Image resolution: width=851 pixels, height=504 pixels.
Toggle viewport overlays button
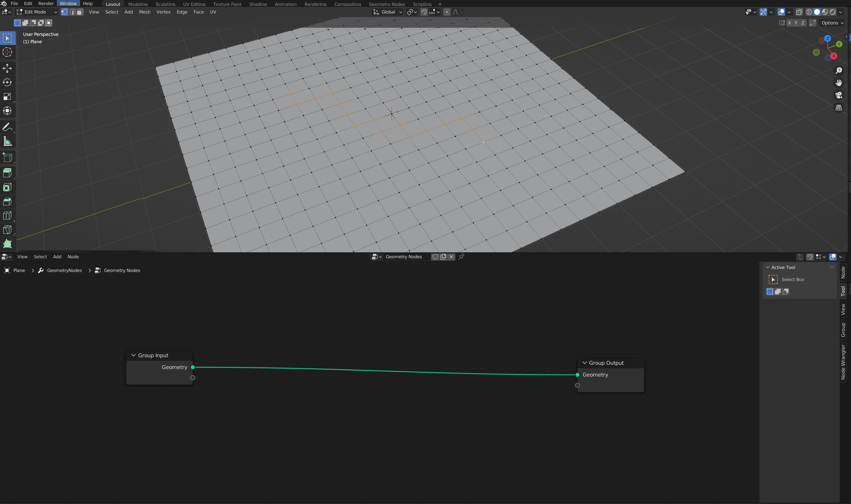781,12
